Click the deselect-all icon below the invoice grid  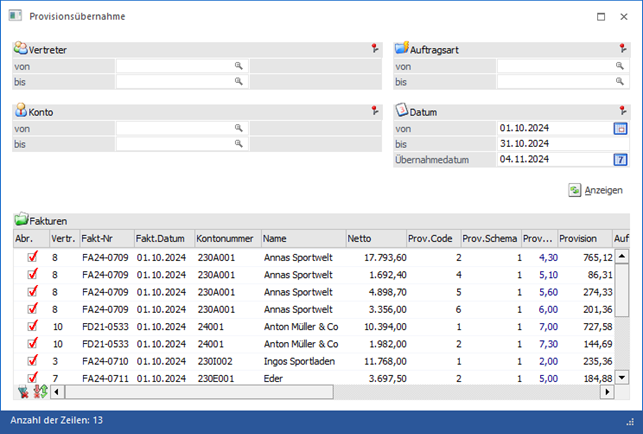point(24,391)
